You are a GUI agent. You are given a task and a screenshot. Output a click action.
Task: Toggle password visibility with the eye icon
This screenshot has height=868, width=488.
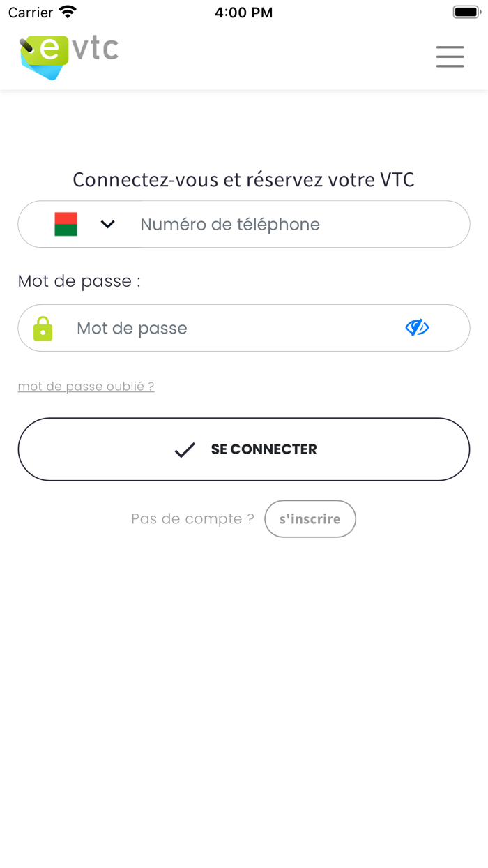pos(417,327)
